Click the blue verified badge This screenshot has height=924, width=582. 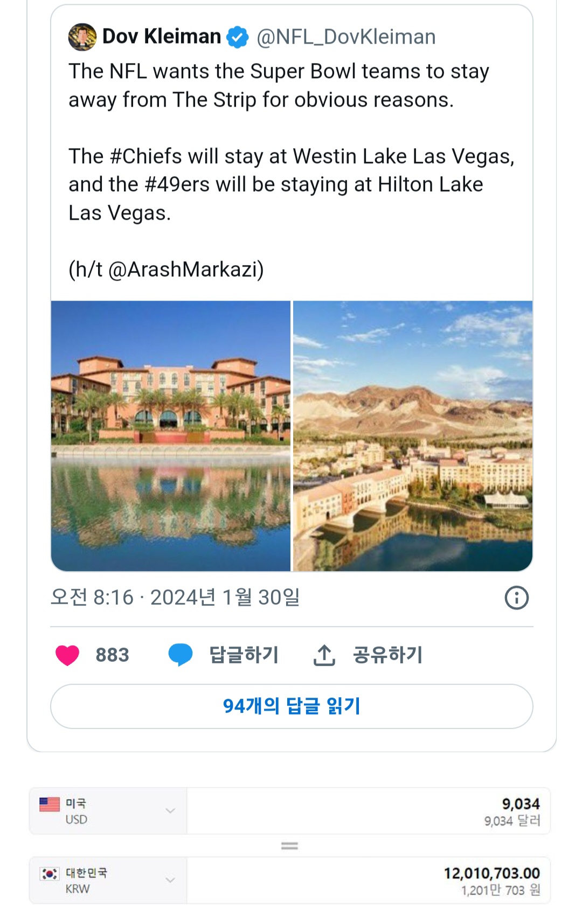[x=237, y=37]
